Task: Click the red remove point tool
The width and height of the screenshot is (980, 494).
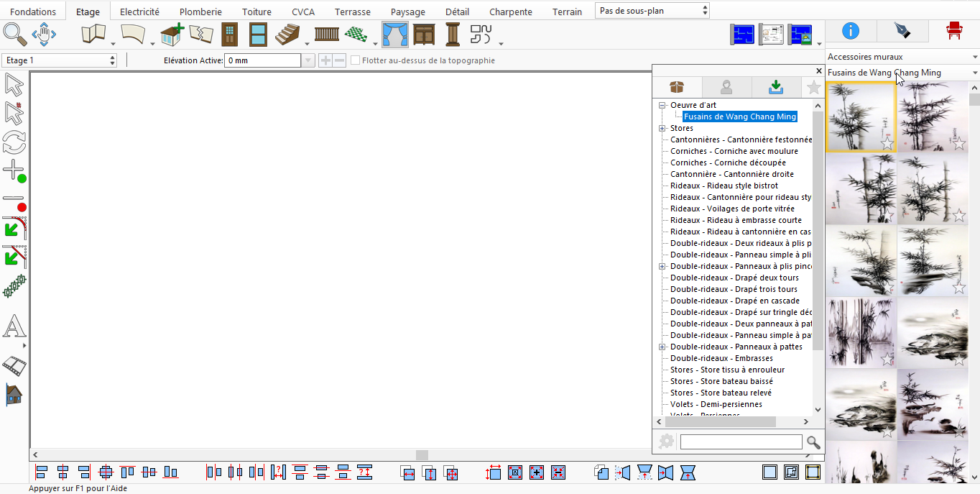Action: pyautogui.click(x=14, y=201)
